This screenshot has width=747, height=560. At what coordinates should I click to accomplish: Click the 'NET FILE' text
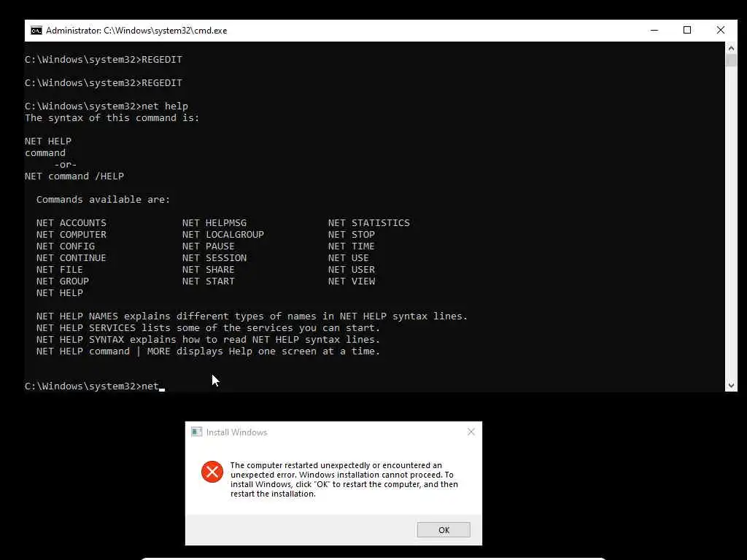pos(60,270)
